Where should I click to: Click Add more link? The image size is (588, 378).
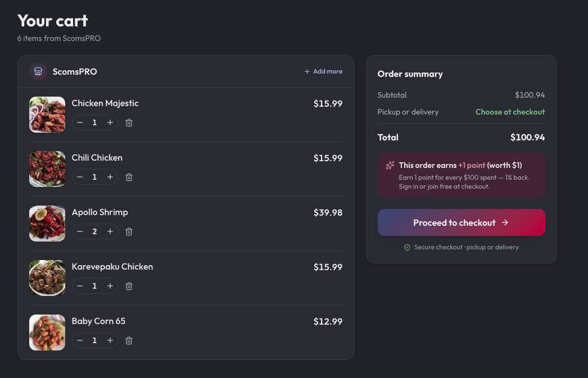tap(323, 71)
